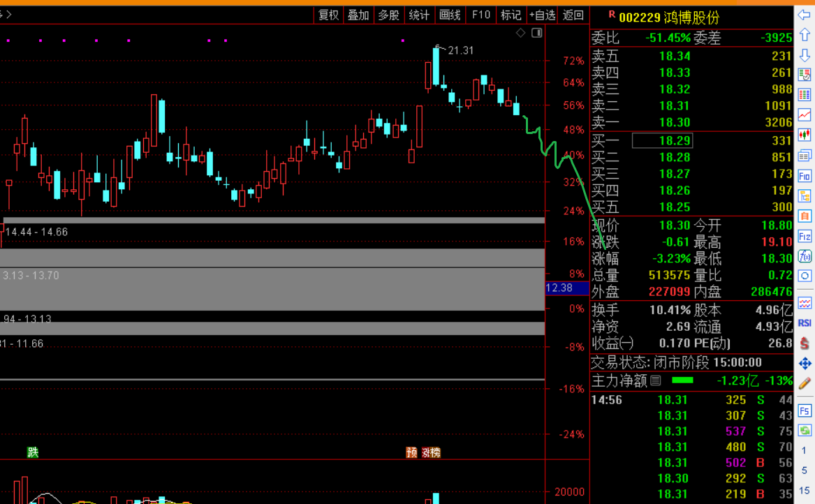Open the 画线 drawing menu

click(450, 15)
